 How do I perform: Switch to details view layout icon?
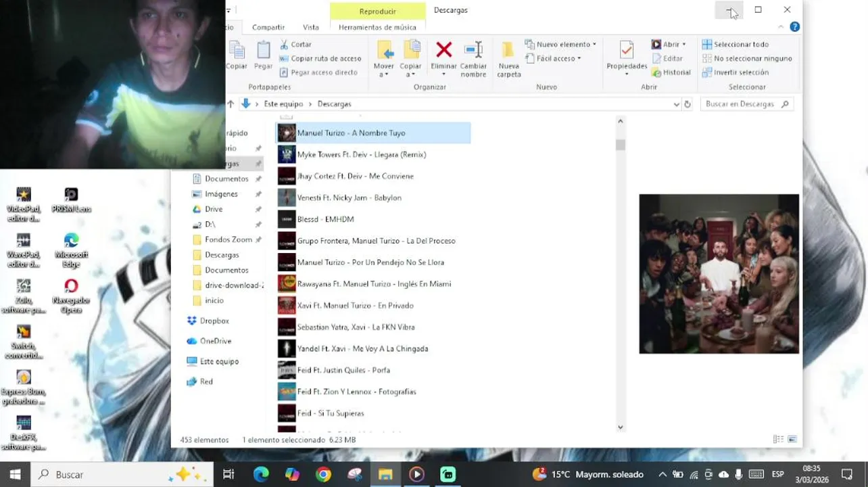[778, 440]
